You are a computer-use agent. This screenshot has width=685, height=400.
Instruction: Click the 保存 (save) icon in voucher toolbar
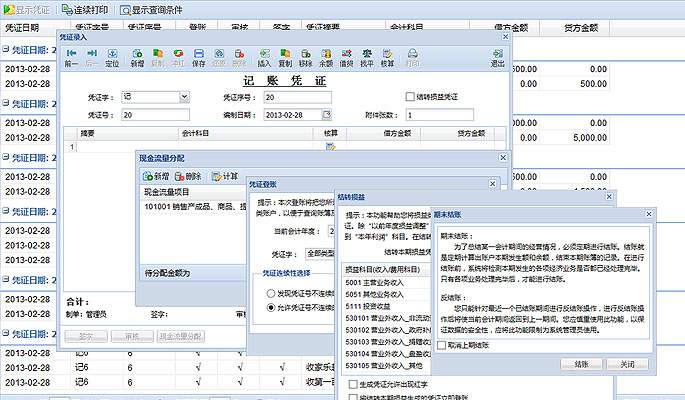(199, 56)
